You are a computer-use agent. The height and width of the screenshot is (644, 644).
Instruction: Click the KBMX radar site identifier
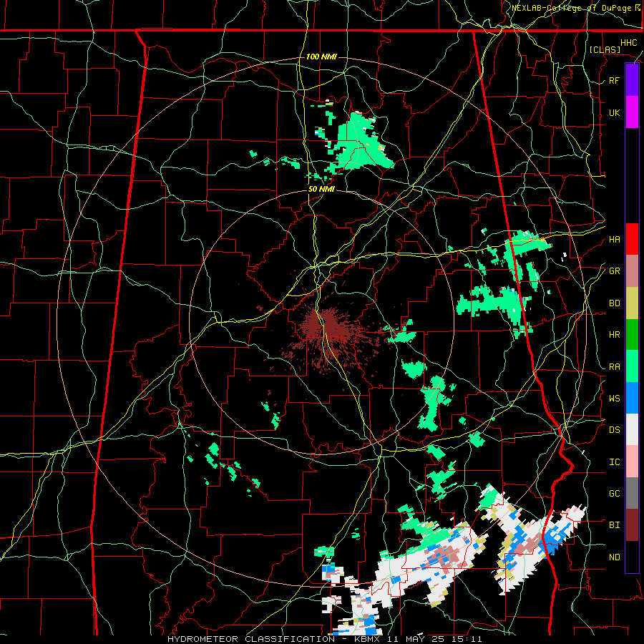click(x=368, y=639)
